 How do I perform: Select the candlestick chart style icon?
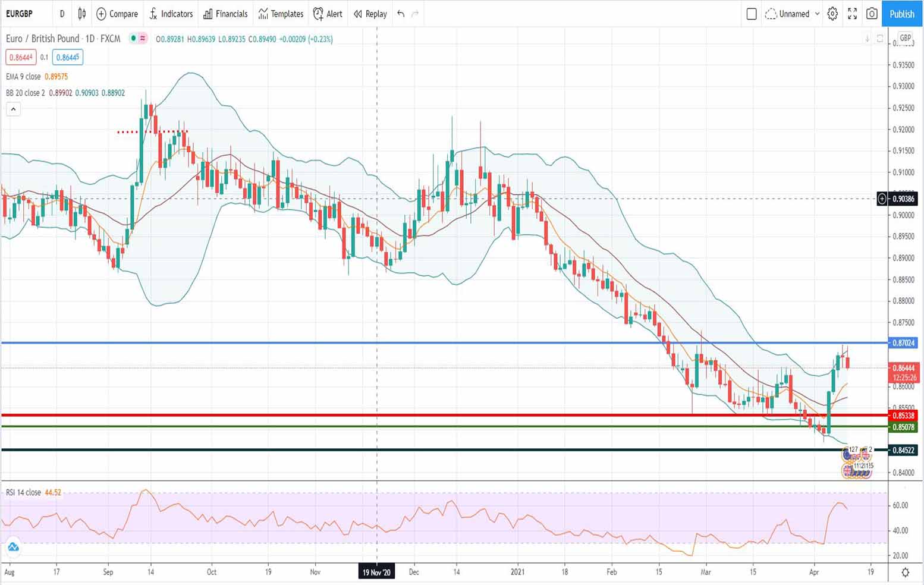81,14
